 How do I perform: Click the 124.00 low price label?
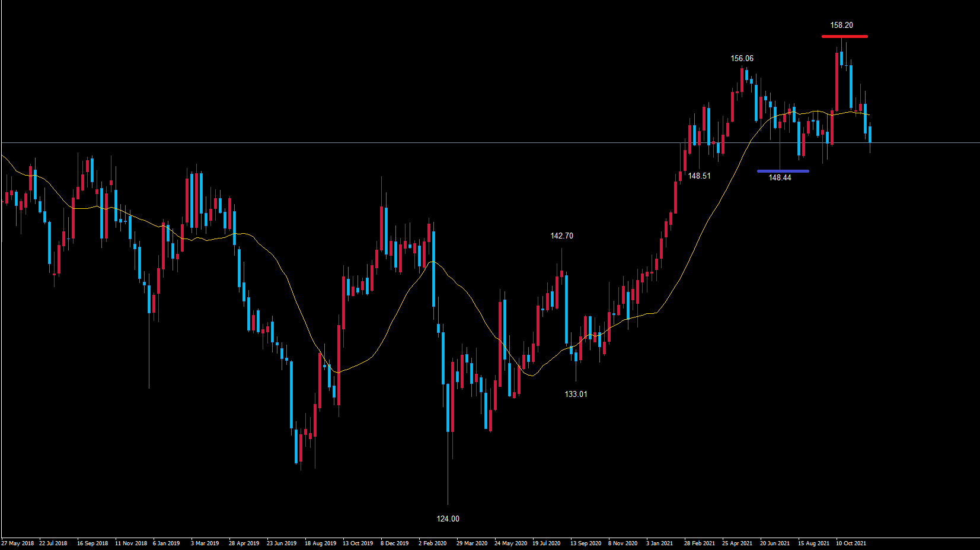pos(448,519)
